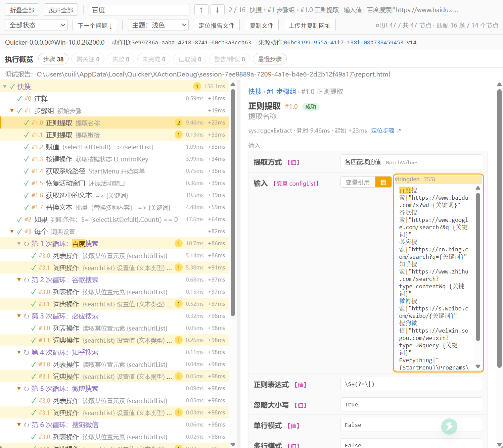Click the up arrow previous match button

tap(201, 10)
